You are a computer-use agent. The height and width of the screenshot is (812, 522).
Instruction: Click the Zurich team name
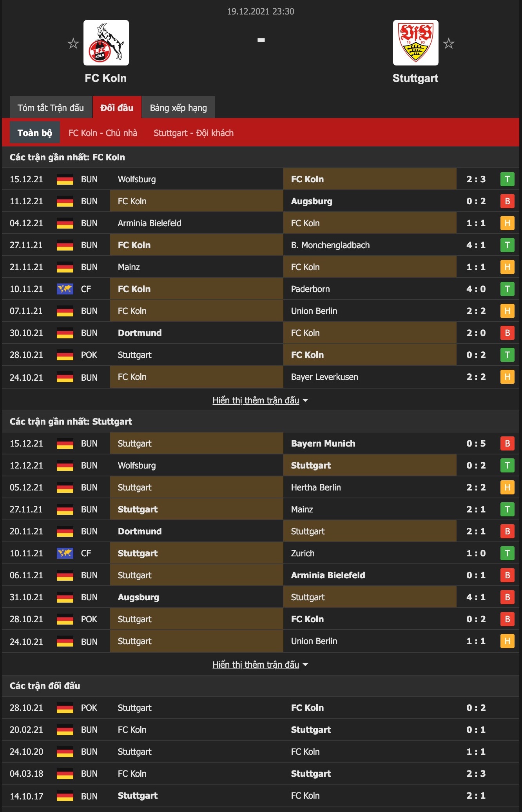coord(303,553)
